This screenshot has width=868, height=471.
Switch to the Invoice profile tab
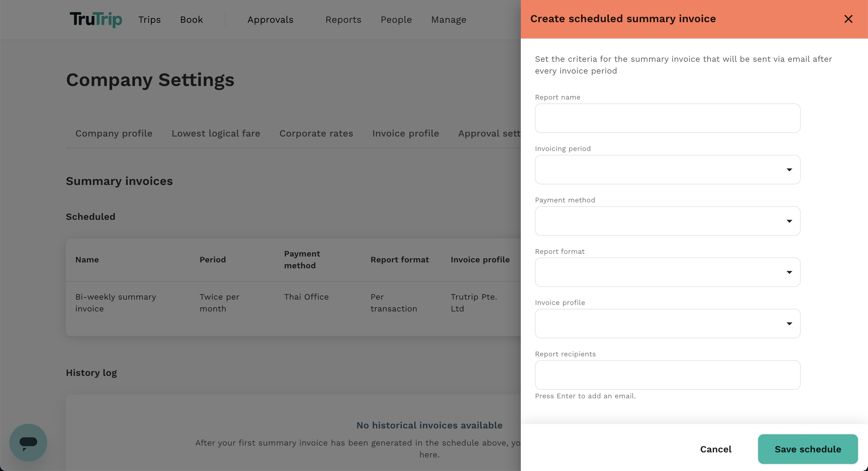pos(405,133)
